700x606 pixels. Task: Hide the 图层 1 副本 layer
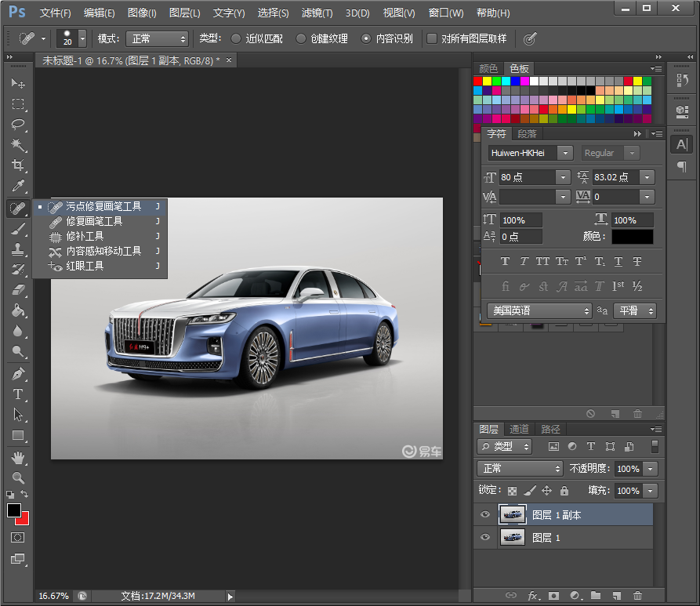pos(485,514)
